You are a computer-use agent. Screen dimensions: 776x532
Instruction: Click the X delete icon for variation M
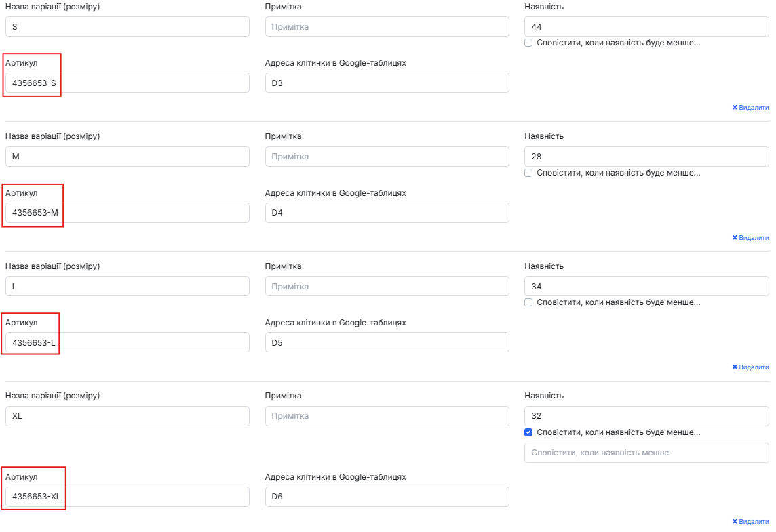coord(735,237)
